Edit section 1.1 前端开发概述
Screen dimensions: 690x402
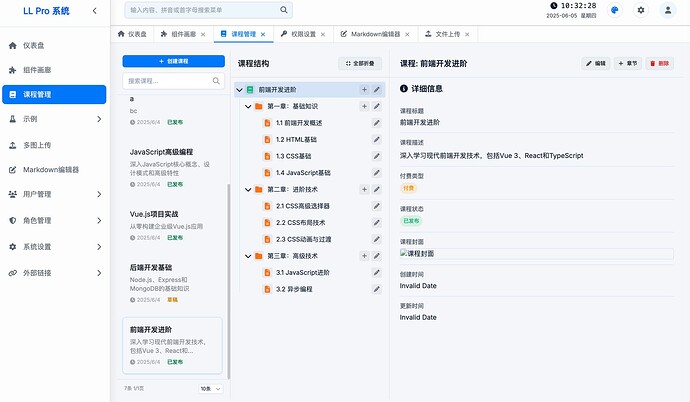coord(377,123)
